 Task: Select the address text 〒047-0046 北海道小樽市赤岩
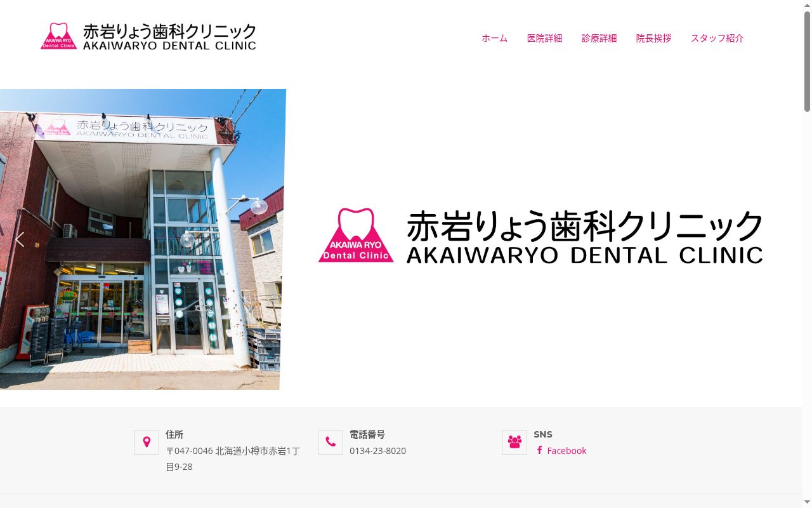pyautogui.click(x=233, y=458)
